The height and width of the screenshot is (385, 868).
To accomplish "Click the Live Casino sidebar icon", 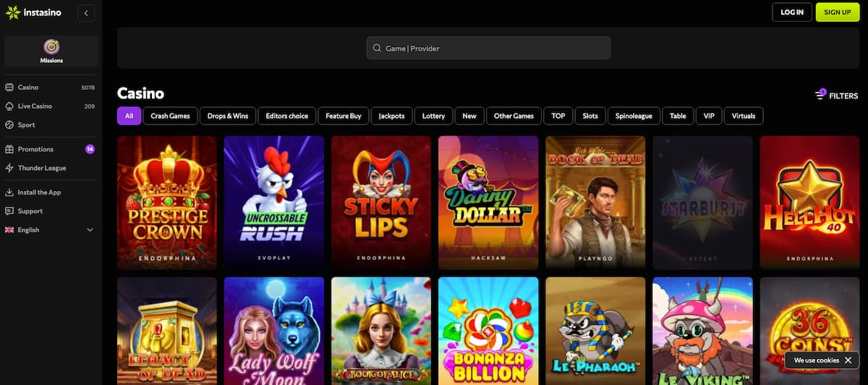I will pyautogui.click(x=9, y=106).
